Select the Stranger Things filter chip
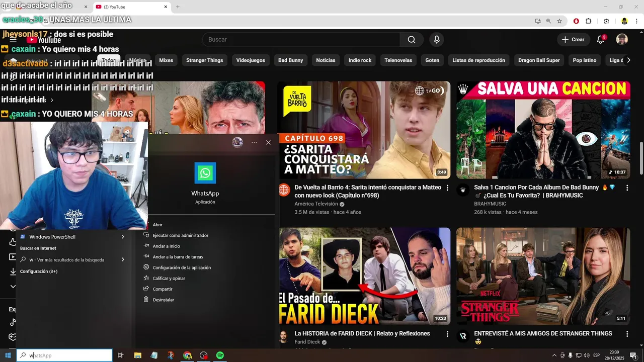Viewport: 644px width, 362px height. tap(204, 60)
